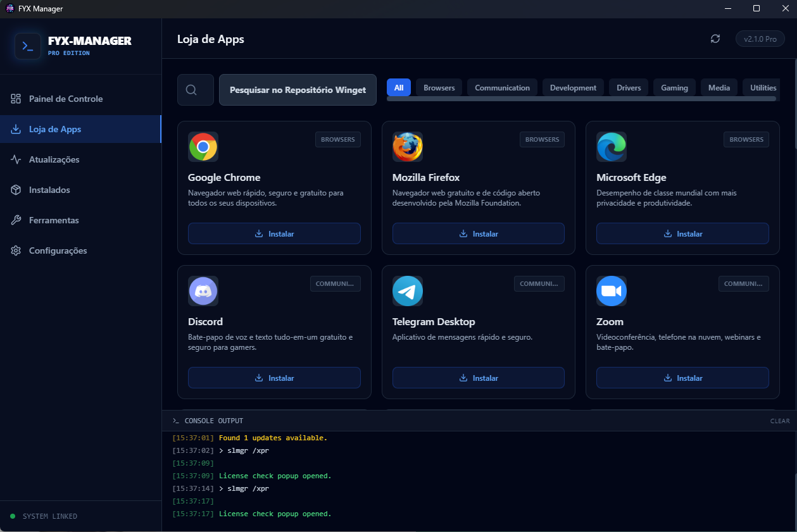Viewport: 797px width, 532px height.
Task: Install Telegram Desktop
Action: coord(478,378)
